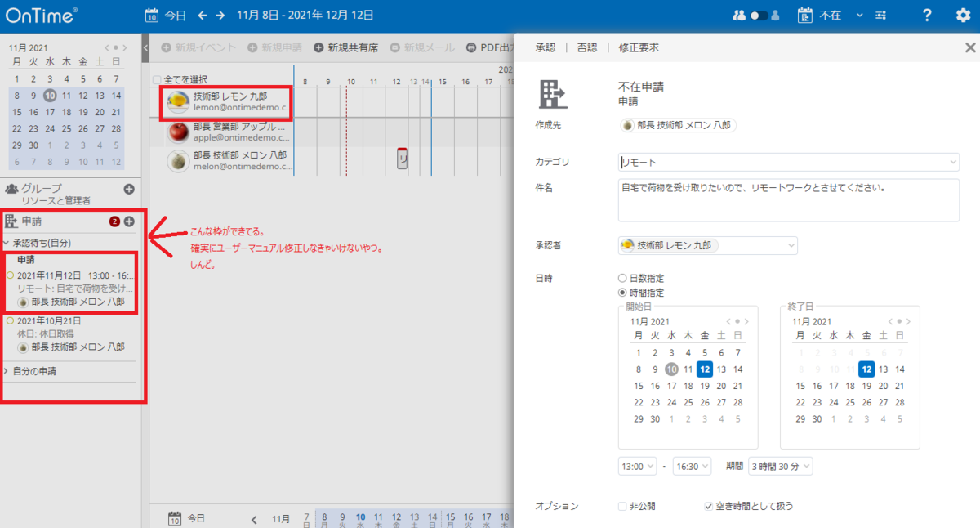Enable the 非公開 checkbox
Viewport: 980px width, 528px height.
click(x=621, y=506)
